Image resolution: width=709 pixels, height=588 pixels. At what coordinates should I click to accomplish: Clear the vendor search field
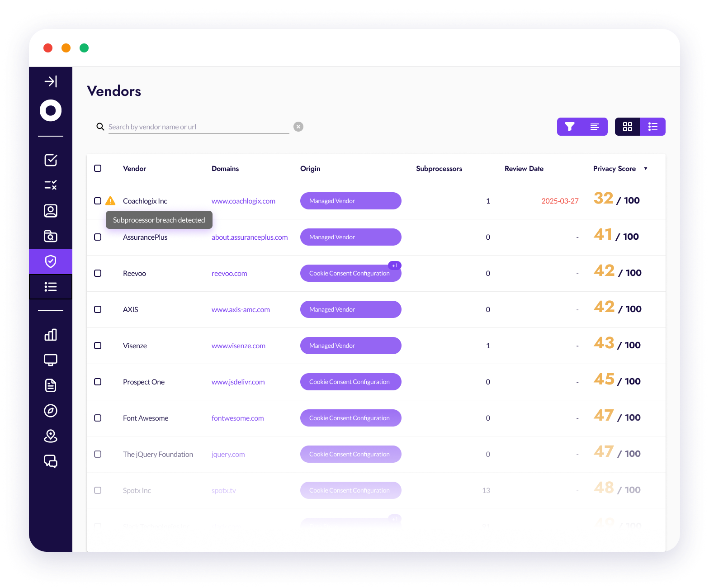[298, 127]
